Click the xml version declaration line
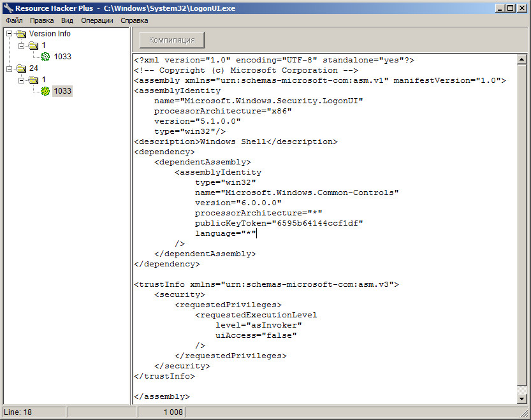Image resolution: width=531 pixels, height=420 pixels. pyautogui.click(x=274, y=61)
